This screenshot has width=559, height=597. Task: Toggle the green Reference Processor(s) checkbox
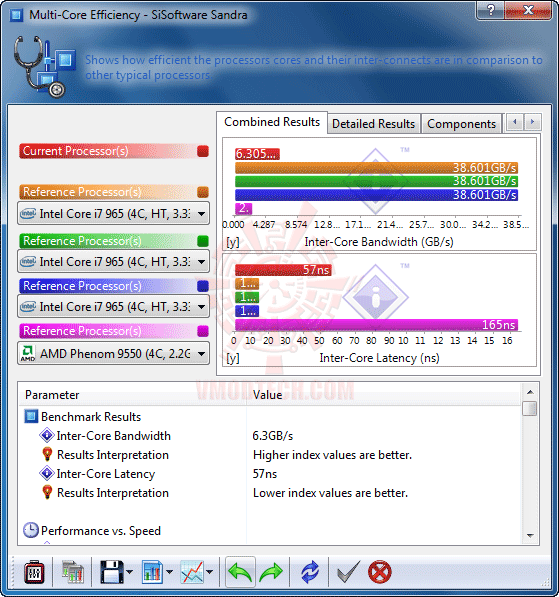(x=203, y=241)
